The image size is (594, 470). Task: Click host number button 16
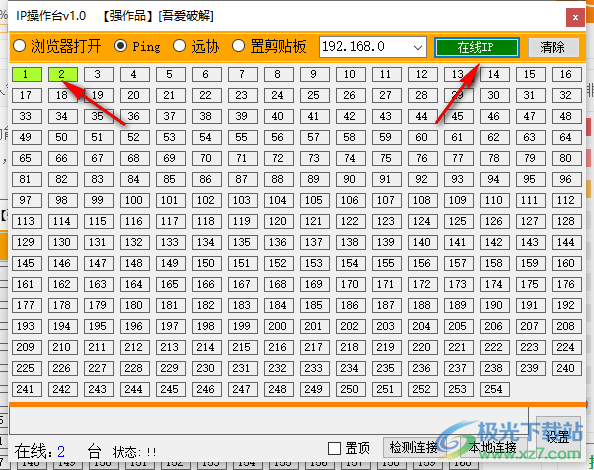click(x=566, y=74)
